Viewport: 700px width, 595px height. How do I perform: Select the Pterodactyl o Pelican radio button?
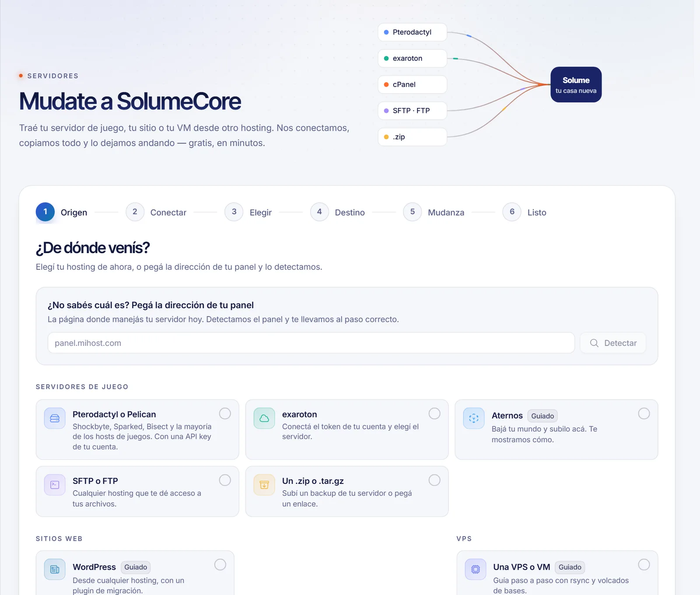pyautogui.click(x=225, y=414)
